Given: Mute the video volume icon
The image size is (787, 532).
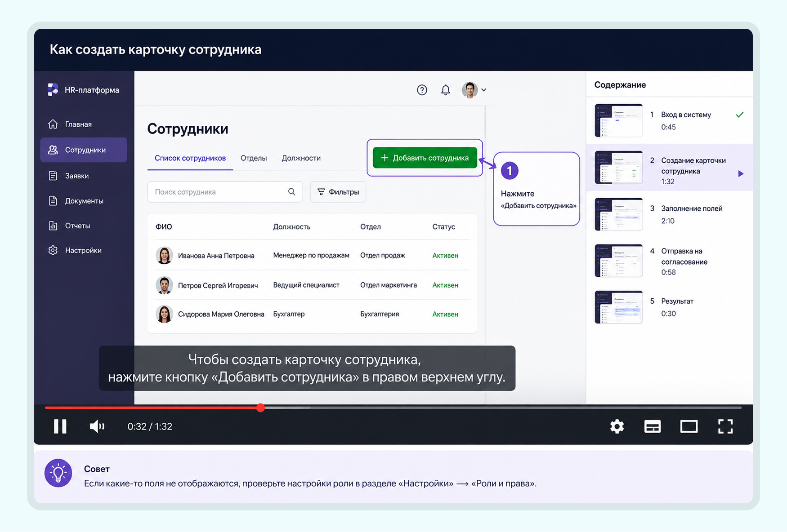Looking at the screenshot, I should point(97,426).
